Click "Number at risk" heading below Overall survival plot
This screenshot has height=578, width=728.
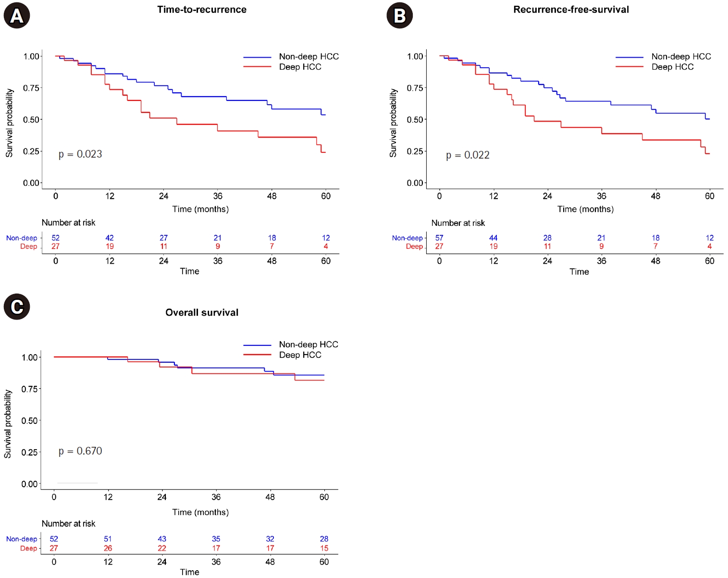[x=68, y=524]
